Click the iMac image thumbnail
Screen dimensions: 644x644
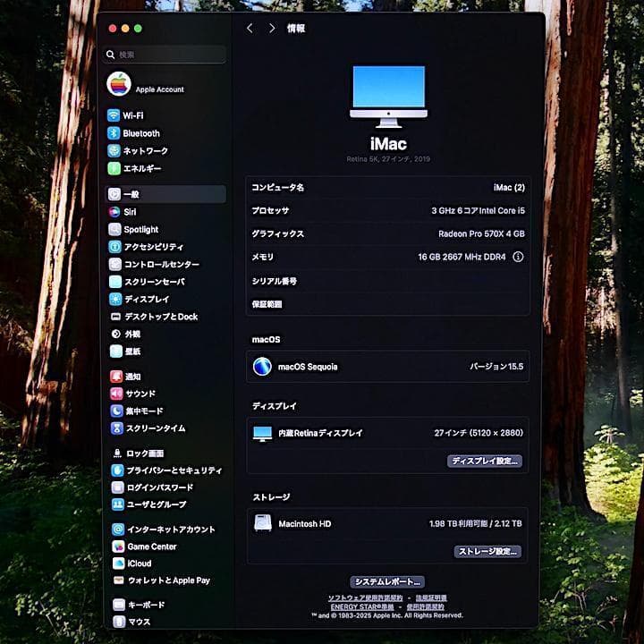388,97
